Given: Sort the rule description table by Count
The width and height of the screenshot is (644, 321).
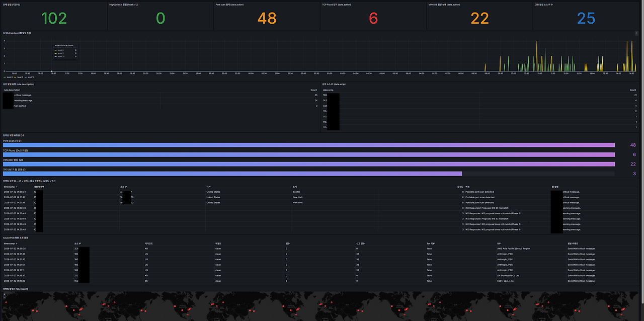Looking at the screenshot, I should [314, 90].
